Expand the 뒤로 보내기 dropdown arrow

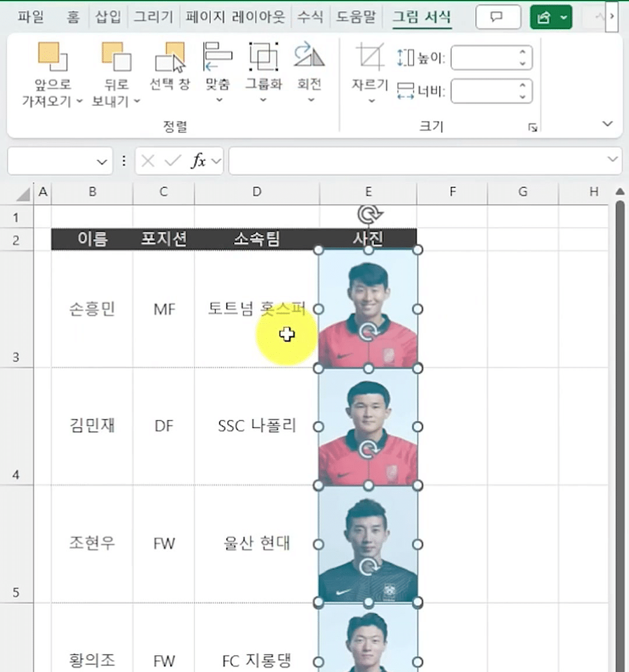point(137,101)
